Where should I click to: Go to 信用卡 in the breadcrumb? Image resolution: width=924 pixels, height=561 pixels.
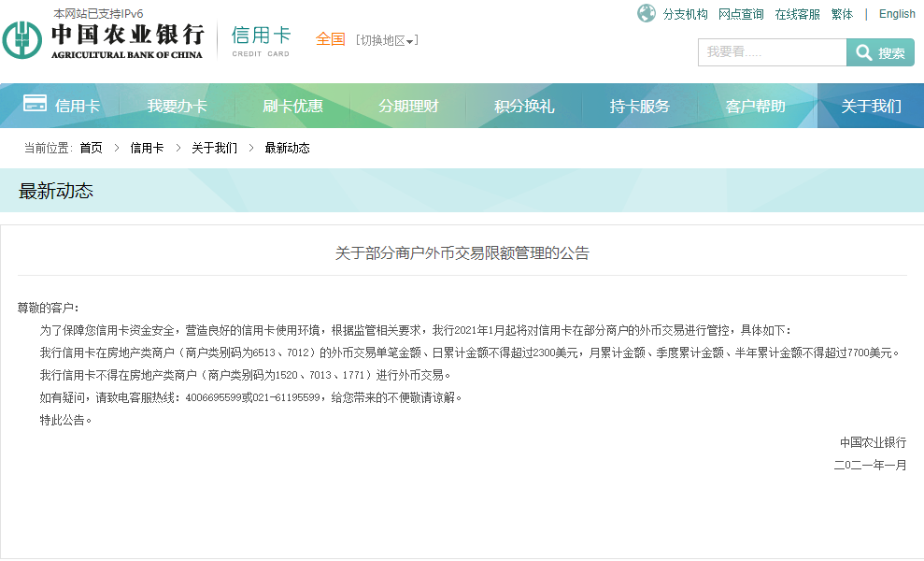click(147, 148)
